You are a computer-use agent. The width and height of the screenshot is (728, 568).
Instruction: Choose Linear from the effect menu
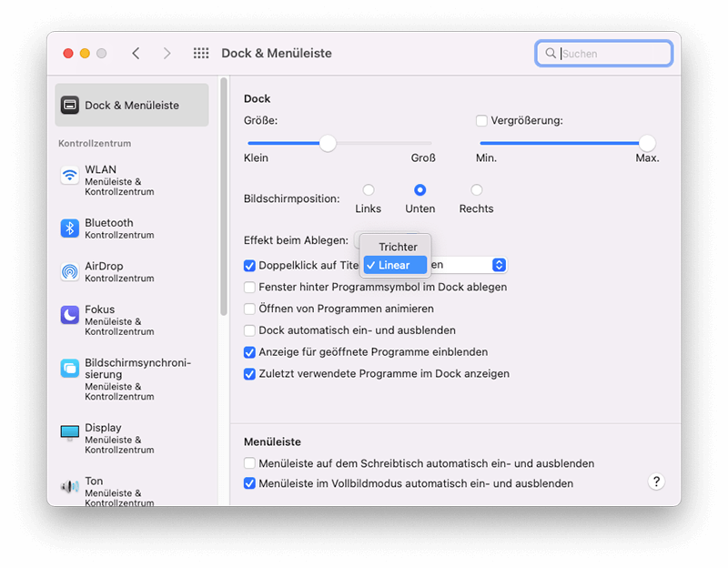tap(395, 265)
